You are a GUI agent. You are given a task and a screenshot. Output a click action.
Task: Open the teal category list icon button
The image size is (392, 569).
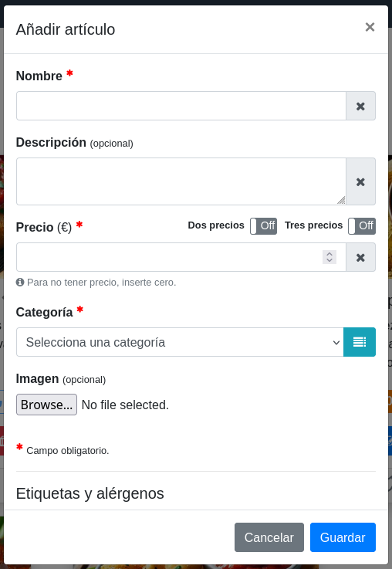click(x=360, y=342)
